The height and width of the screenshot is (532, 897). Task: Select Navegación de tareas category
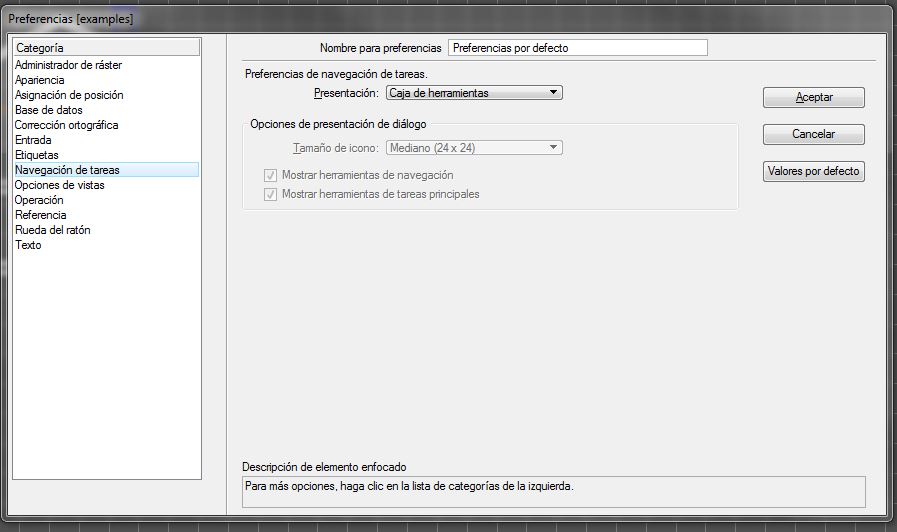tap(106, 170)
